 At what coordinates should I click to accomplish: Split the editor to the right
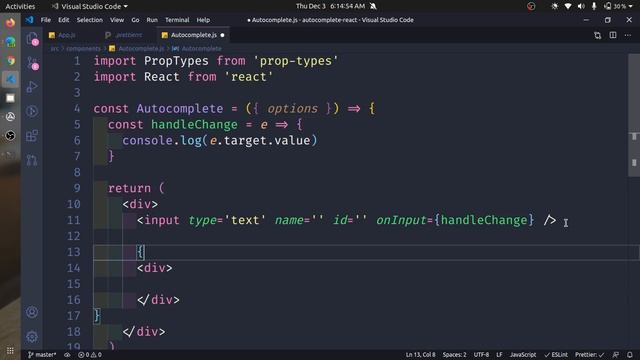[x=613, y=35]
